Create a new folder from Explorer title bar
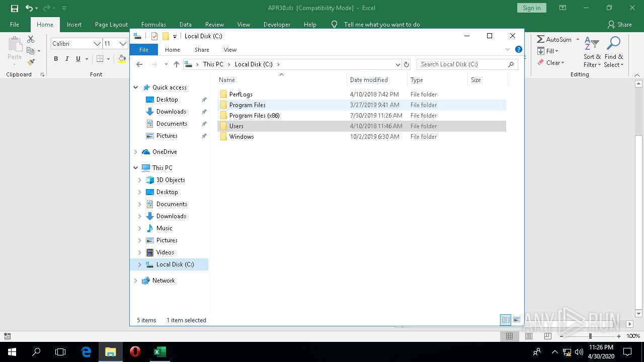 165,36
